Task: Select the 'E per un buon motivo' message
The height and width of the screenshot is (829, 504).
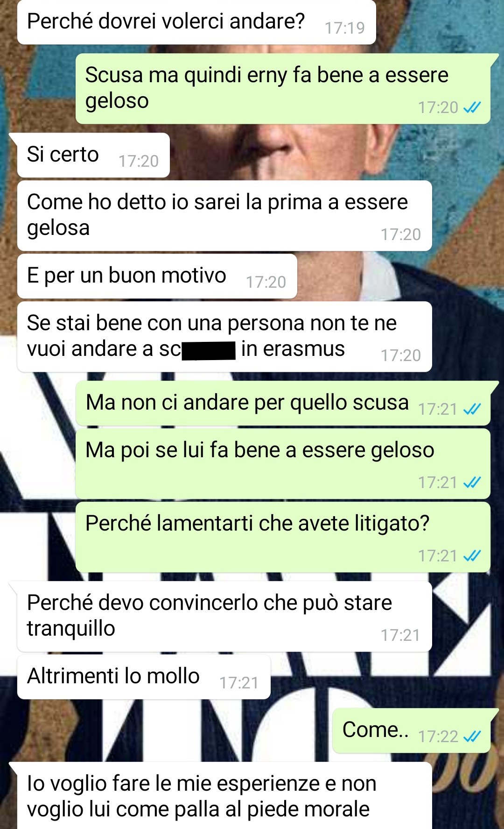Action: click(157, 276)
